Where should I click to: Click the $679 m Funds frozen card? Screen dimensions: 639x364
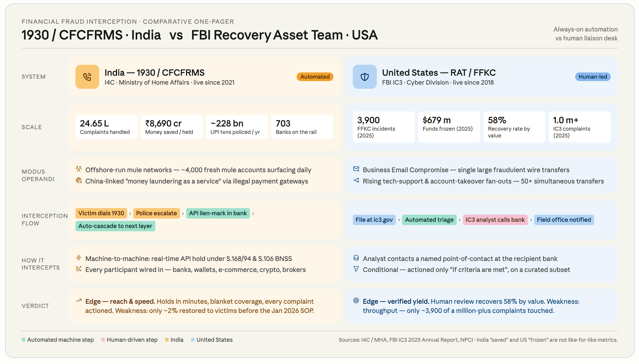449,127
